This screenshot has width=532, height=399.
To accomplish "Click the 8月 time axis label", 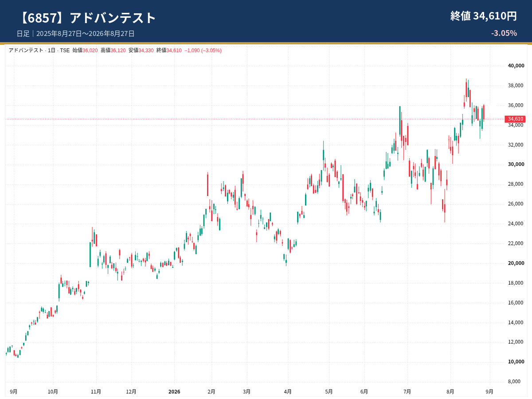I will [450, 391].
